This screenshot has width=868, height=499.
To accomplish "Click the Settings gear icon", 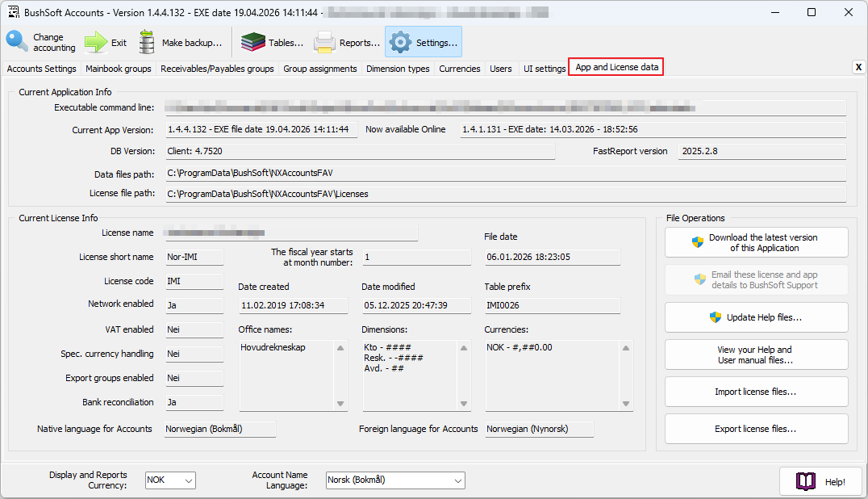I will tap(400, 42).
